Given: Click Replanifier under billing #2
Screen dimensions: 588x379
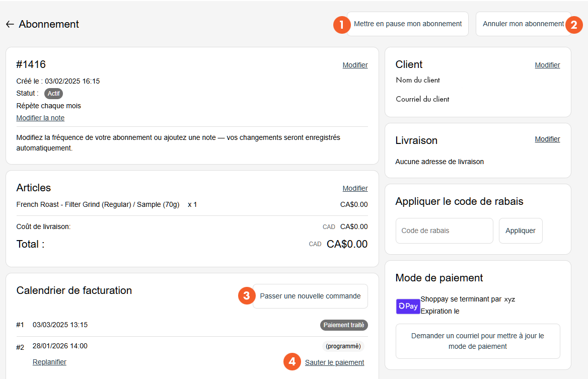Looking at the screenshot, I should click(49, 362).
